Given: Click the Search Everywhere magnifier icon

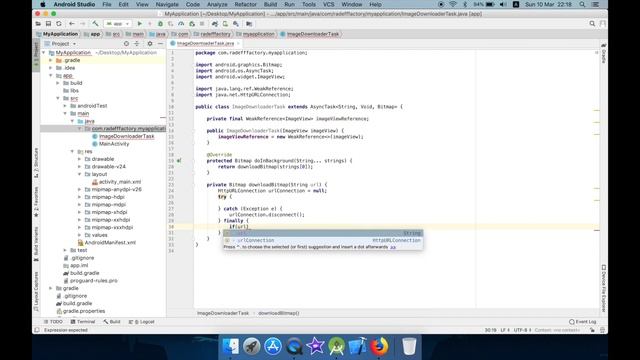Looking at the screenshot, I should tap(592, 24).
